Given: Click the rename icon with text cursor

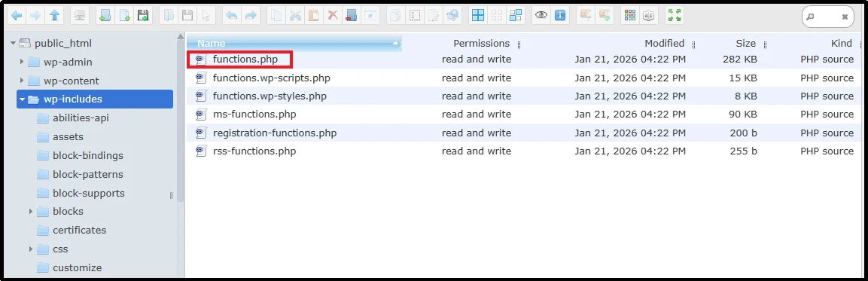Looking at the screenshot, I should pyautogui.click(x=414, y=16).
